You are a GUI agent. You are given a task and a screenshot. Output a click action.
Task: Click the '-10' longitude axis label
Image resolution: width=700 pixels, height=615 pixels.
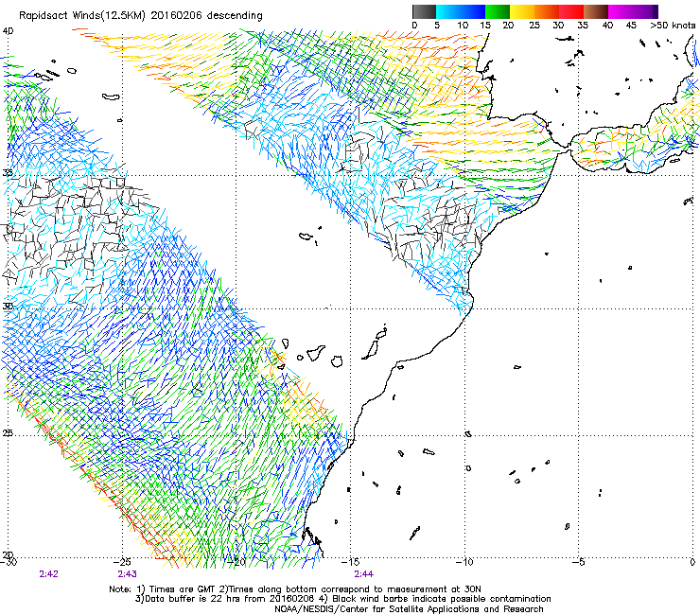[x=464, y=562]
